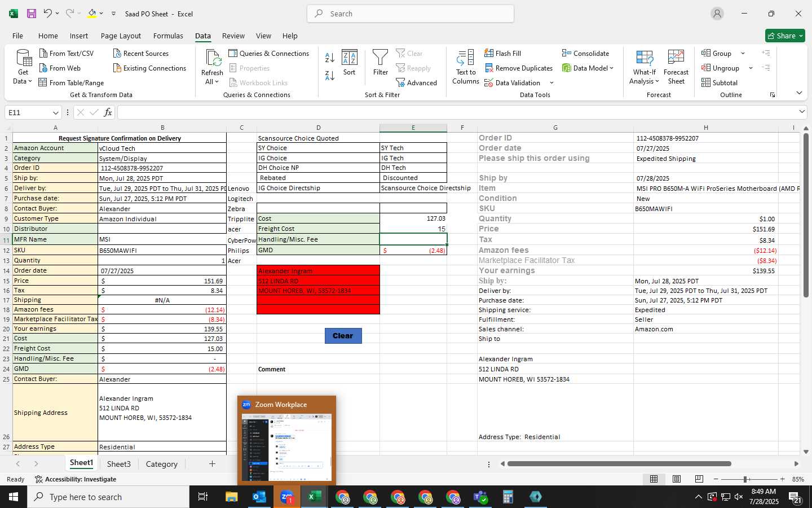Select From Table/Range
The height and width of the screenshot is (508, 812).
[71, 83]
